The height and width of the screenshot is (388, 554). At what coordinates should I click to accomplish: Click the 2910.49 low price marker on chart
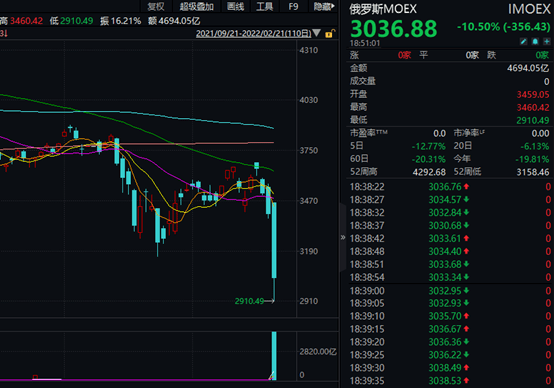(x=249, y=301)
